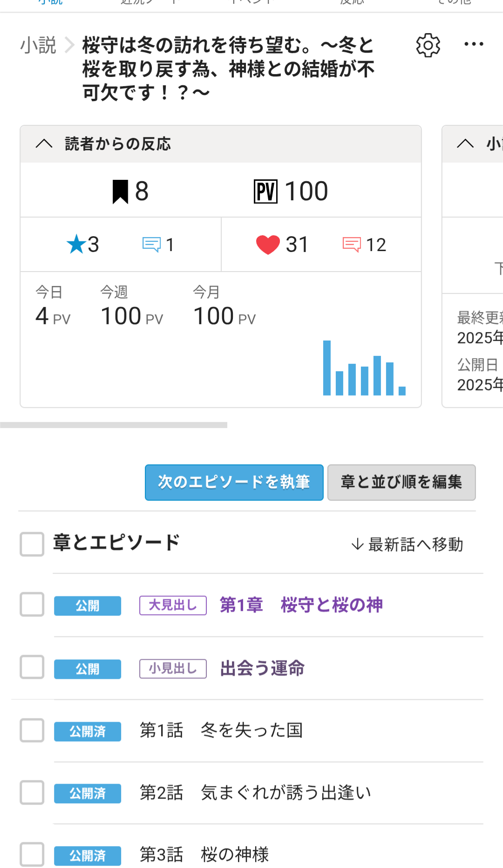The width and height of the screenshot is (503, 868).
Task: Click the blue PV bar chart
Action: (364, 369)
